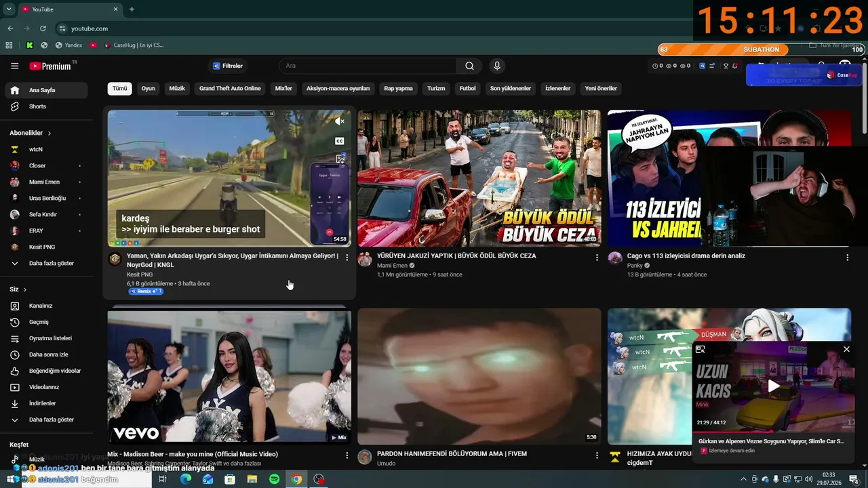Unmute the Yaman video preview
Image resolution: width=868 pixels, height=488 pixels.
[340, 121]
